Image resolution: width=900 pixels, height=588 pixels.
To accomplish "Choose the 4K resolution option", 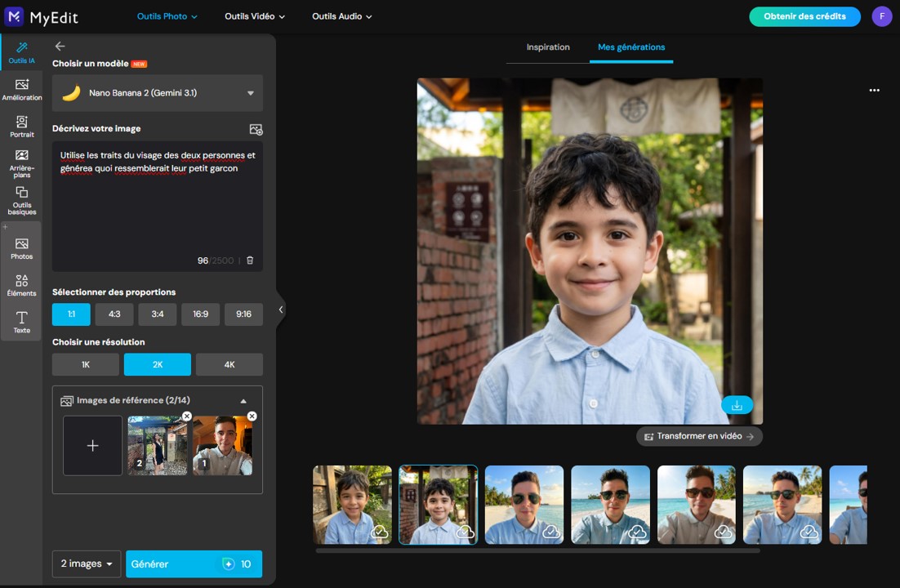I will [x=229, y=364].
